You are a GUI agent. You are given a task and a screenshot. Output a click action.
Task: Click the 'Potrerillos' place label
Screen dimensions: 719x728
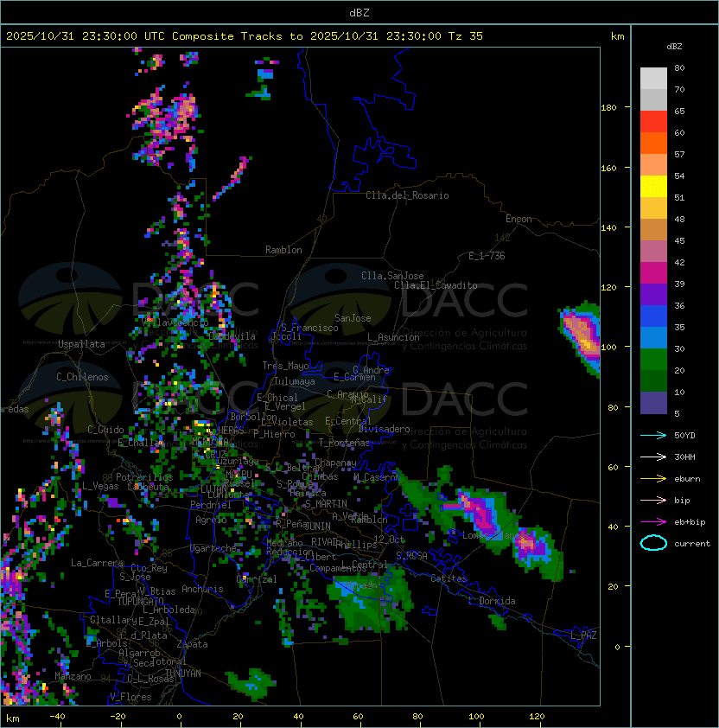click(144, 477)
